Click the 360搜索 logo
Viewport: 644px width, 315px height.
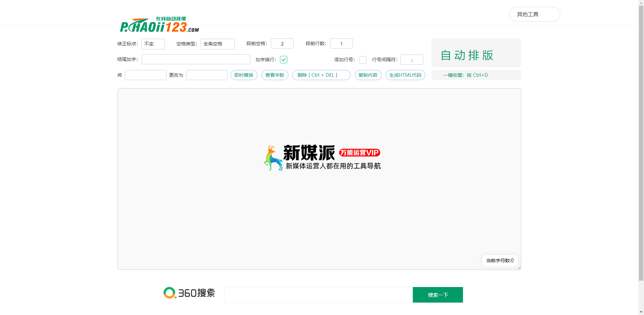(189, 293)
